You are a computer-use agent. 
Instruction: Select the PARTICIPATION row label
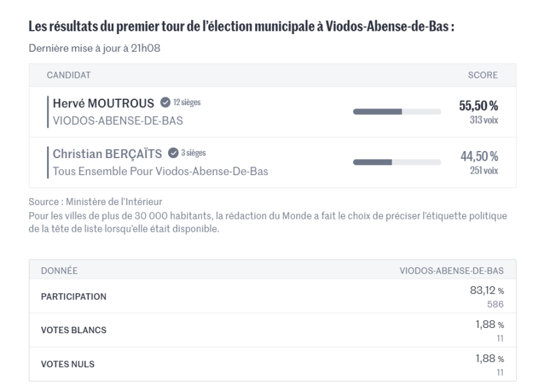coord(73,297)
